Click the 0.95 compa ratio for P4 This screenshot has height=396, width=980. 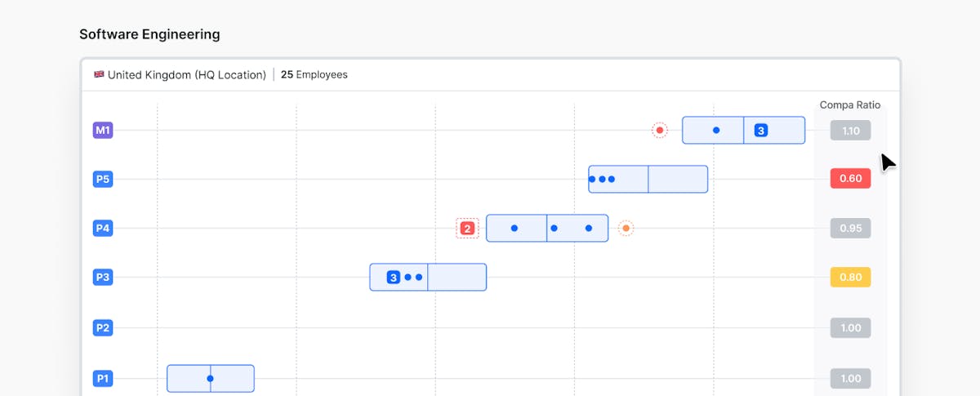[850, 228]
